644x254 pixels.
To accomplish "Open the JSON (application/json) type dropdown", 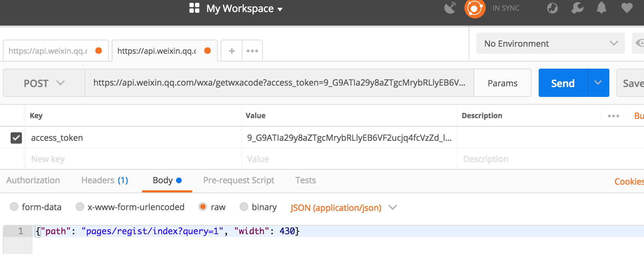I will click(344, 208).
